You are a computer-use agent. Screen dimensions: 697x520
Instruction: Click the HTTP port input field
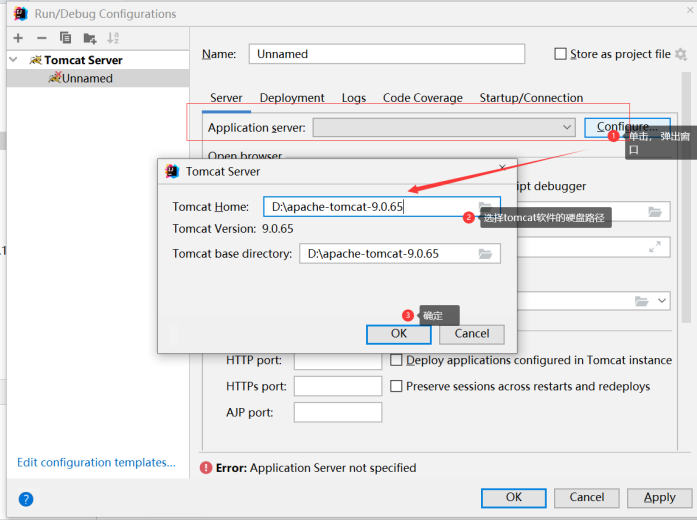(338, 361)
